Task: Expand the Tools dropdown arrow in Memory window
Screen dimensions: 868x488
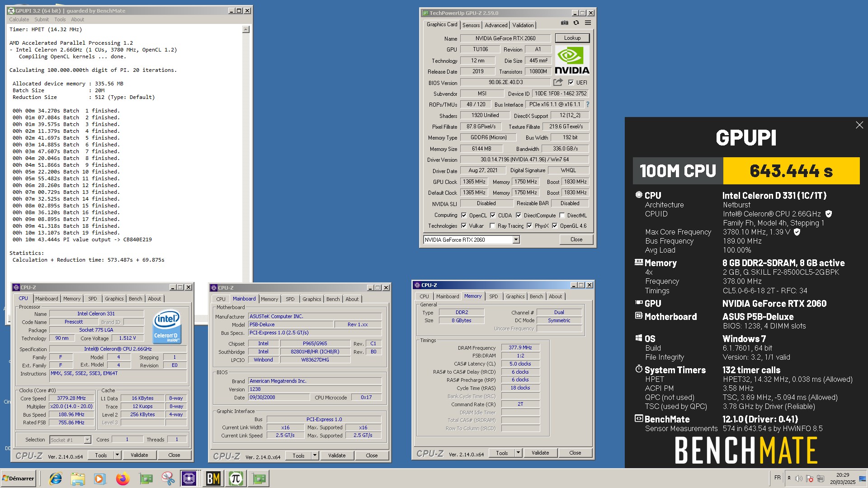Action: [518, 453]
